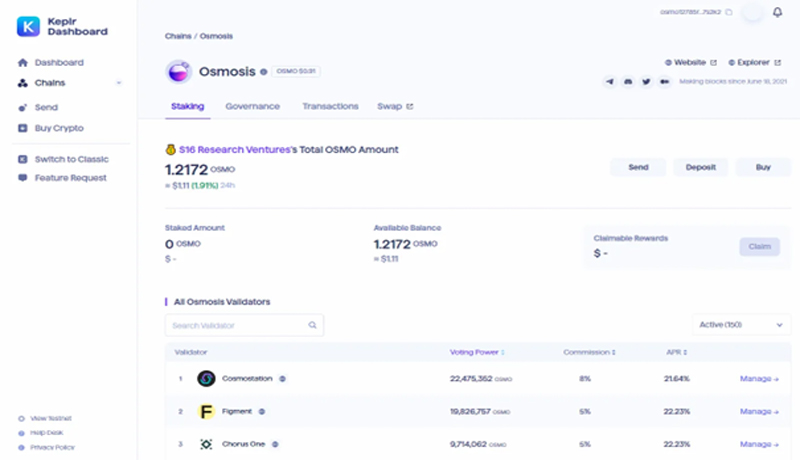
Task: Manage the Cosmostation validator
Action: (759, 379)
